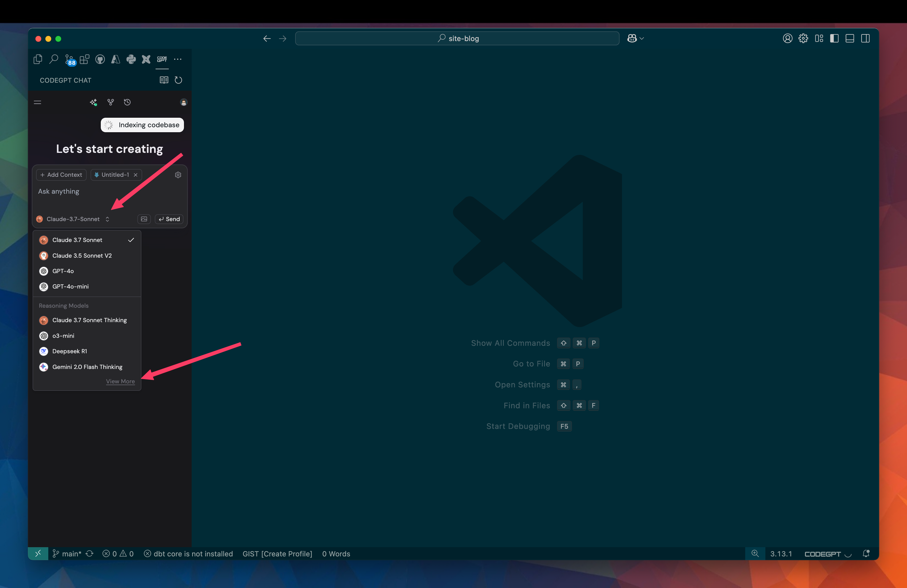Screen dimensions: 907x588
Task: Open the user avatar profile
Action: pos(184,102)
